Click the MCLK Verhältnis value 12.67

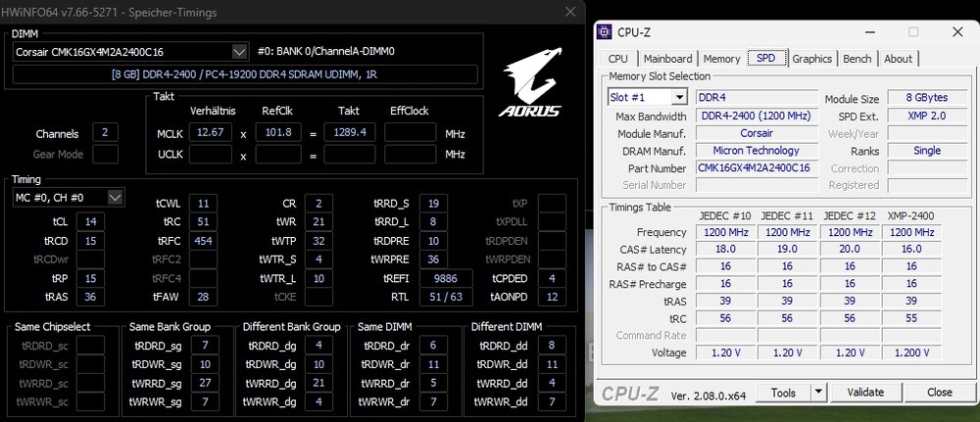click(213, 133)
